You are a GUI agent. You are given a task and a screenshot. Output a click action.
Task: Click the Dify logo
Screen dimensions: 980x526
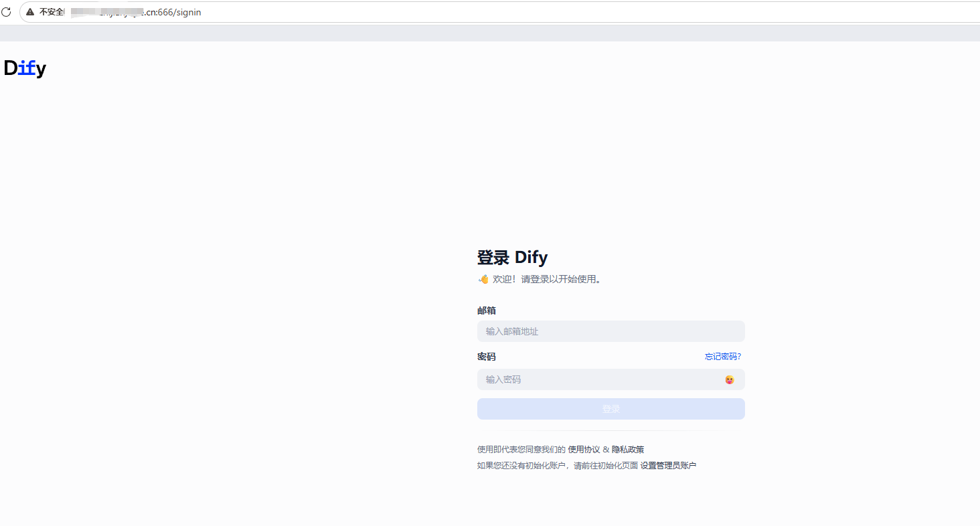click(25, 68)
